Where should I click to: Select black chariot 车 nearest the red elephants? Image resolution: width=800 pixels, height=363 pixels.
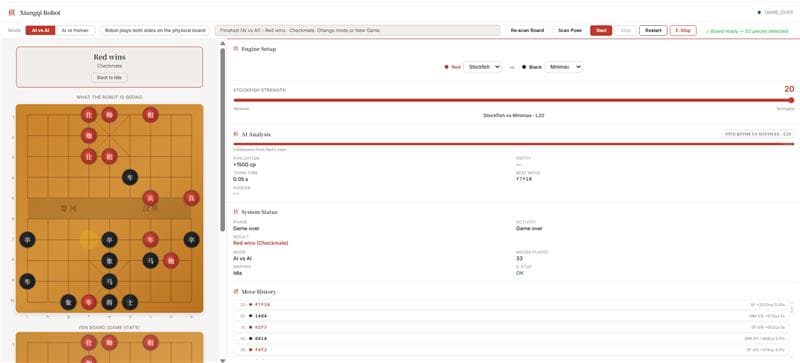tap(130, 177)
